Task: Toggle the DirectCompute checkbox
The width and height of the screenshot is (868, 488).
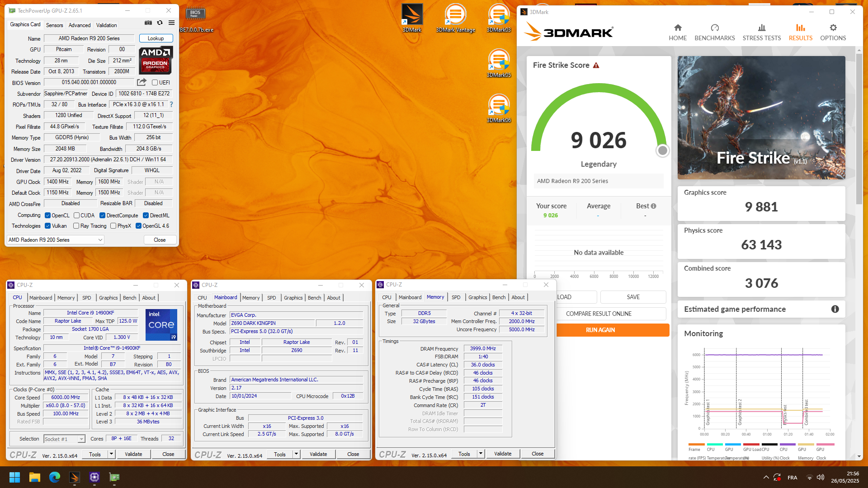Action: pyautogui.click(x=102, y=216)
